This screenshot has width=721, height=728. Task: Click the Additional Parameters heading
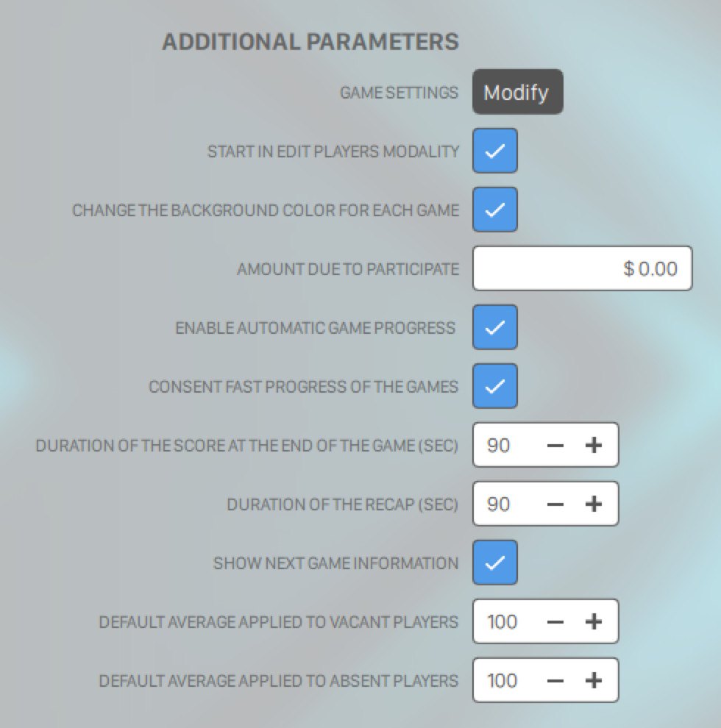(x=310, y=41)
